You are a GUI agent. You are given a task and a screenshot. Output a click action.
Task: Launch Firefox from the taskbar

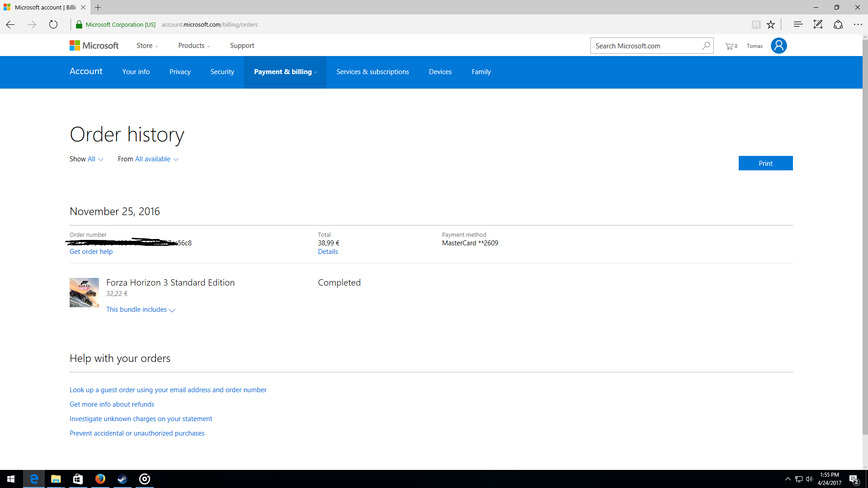pos(100,479)
